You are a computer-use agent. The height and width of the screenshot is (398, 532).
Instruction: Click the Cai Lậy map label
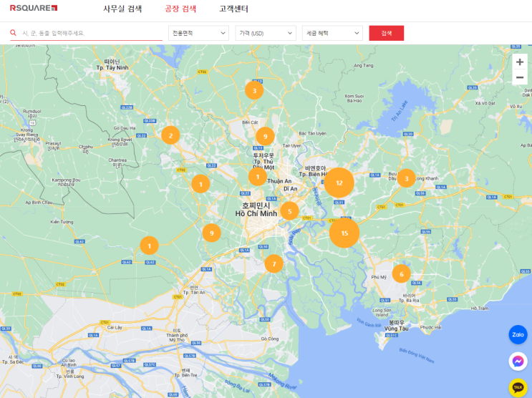tap(115, 327)
